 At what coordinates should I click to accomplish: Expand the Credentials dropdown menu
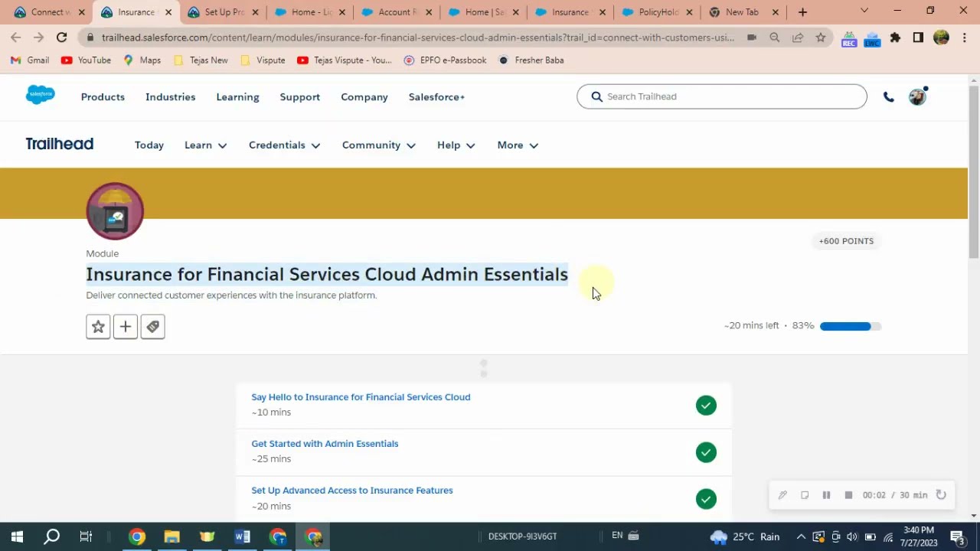pyautogui.click(x=285, y=145)
